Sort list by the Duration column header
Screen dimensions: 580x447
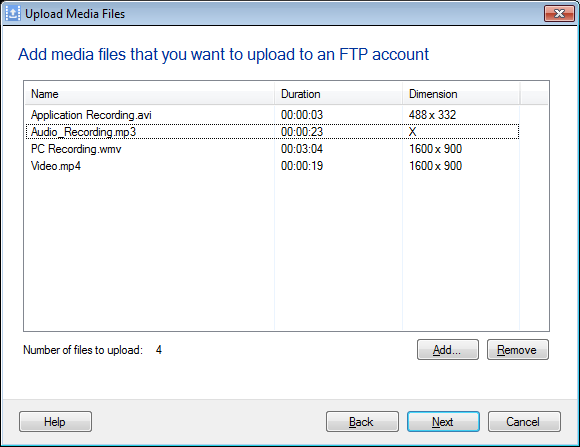tap(338, 94)
